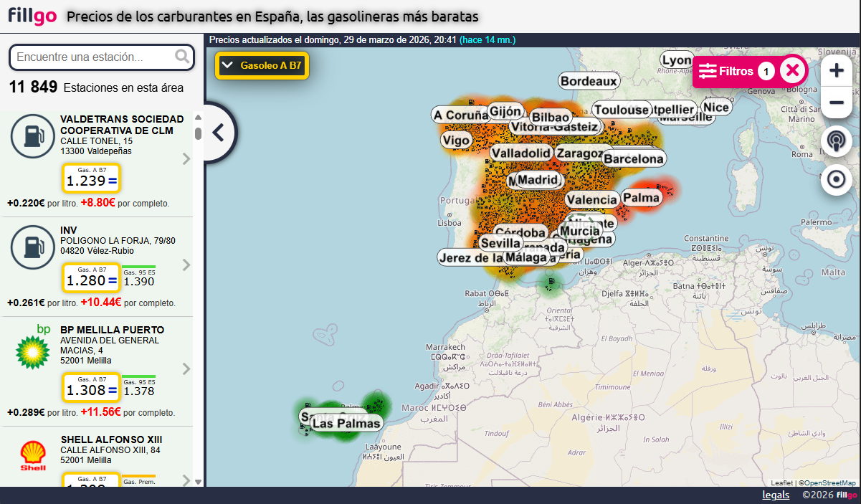The height and width of the screenshot is (504, 861).
Task: Click address text POLIGONO LA FORJA, 79/80
Action: (x=118, y=240)
